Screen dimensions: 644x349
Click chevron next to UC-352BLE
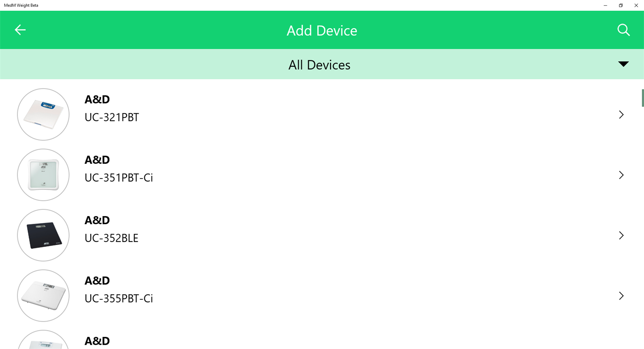(621, 235)
